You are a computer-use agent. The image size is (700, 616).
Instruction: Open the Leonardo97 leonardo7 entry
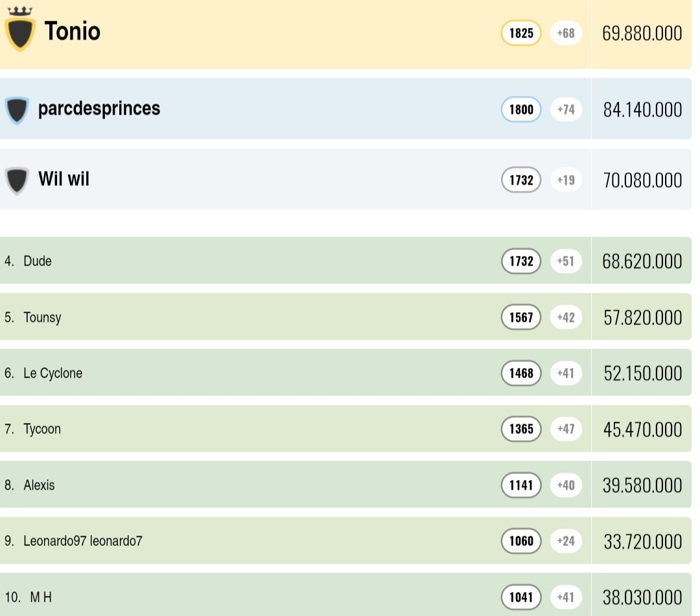82,541
